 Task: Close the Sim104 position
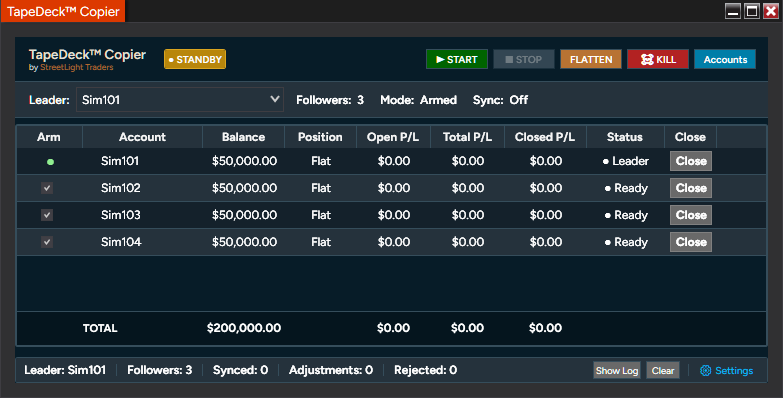click(x=691, y=242)
